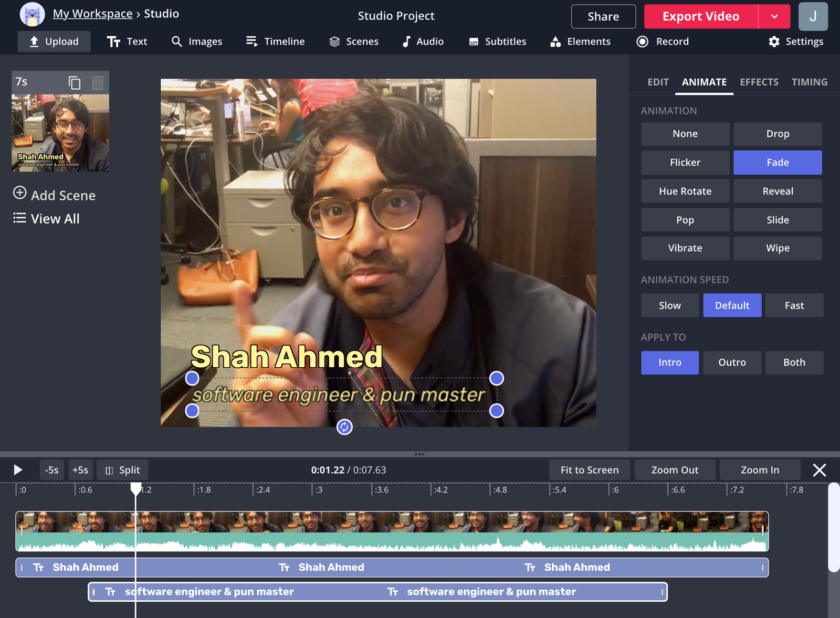The width and height of the screenshot is (840, 618).
Task: Open the Scenes panel
Action: (354, 41)
